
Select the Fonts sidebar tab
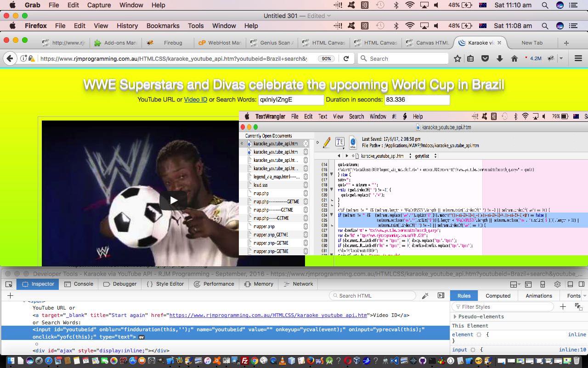click(574, 296)
